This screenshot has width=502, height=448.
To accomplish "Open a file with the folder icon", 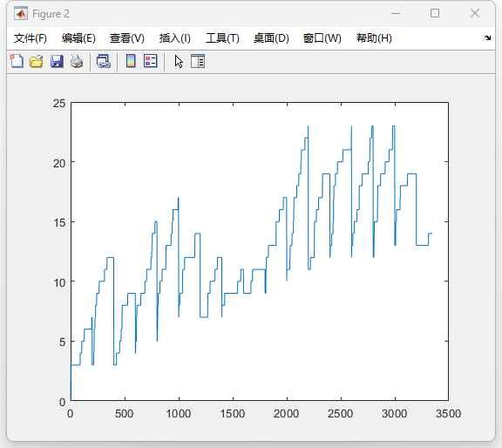I will click(x=37, y=61).
